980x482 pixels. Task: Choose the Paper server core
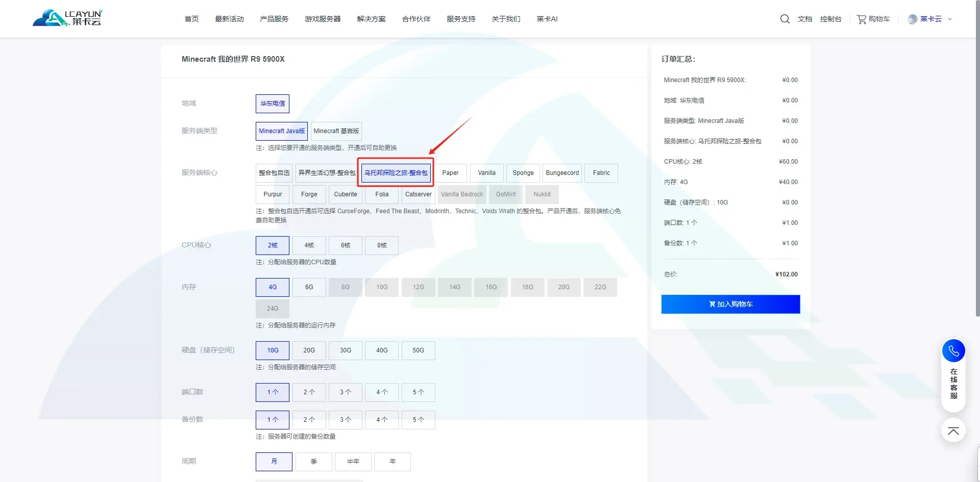[450, 173]
